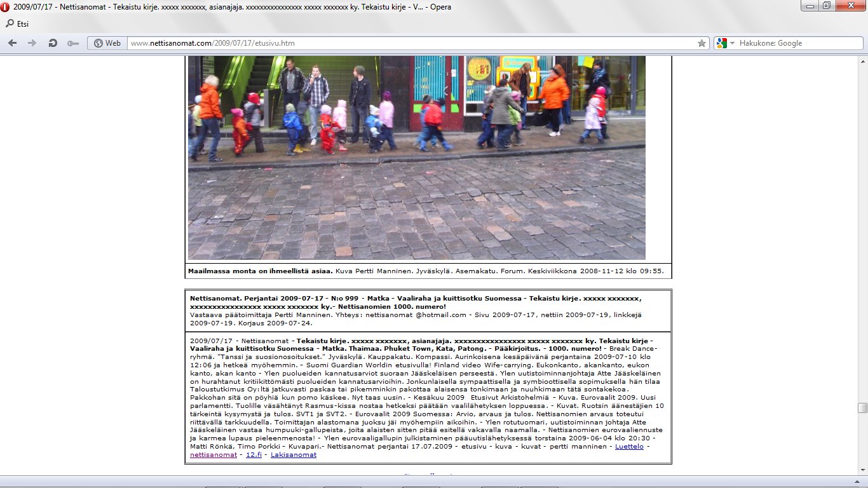Click the Web security badge
This screenshot has width=868, height=488.
point(107,43)
